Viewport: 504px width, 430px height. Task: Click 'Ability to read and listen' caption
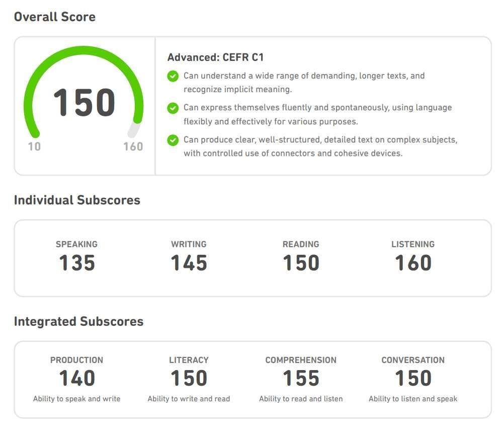tap(301, 399)
